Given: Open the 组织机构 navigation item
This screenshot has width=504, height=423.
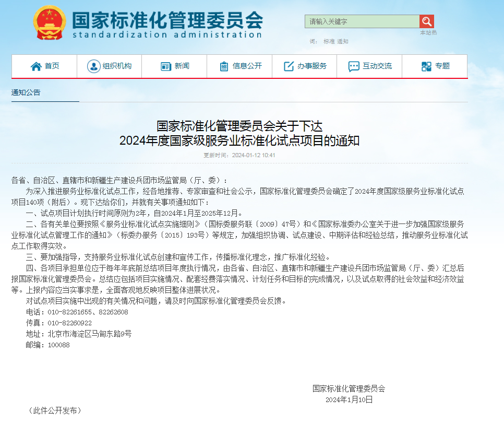Looking at the screenshot, I should [109, 66].
